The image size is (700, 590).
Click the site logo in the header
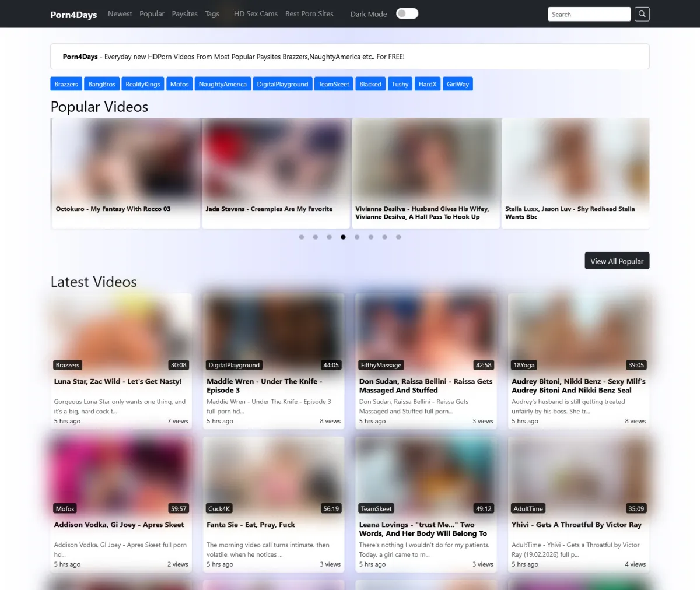point(73,15)
